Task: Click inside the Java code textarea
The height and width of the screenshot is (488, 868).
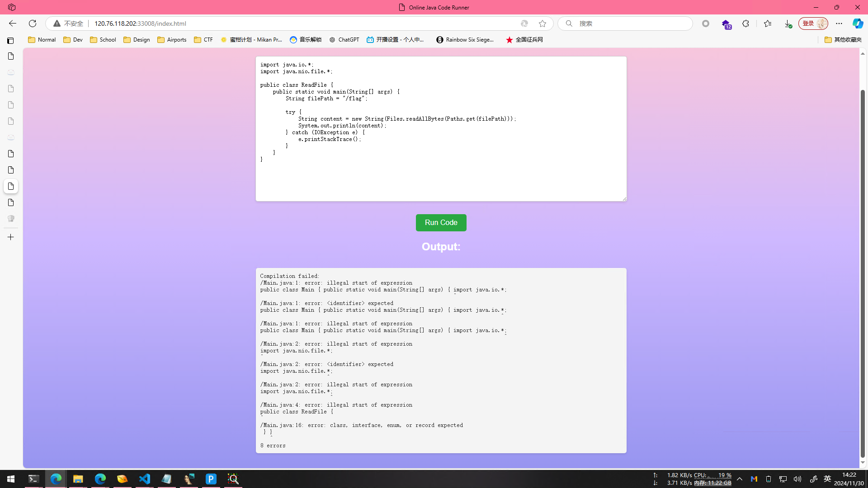Action: pos(441,176)
